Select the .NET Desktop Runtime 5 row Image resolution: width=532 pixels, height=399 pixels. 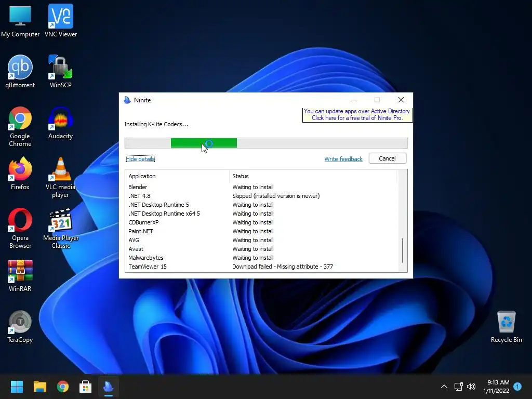pyautogui.click(x=261, y=205)
